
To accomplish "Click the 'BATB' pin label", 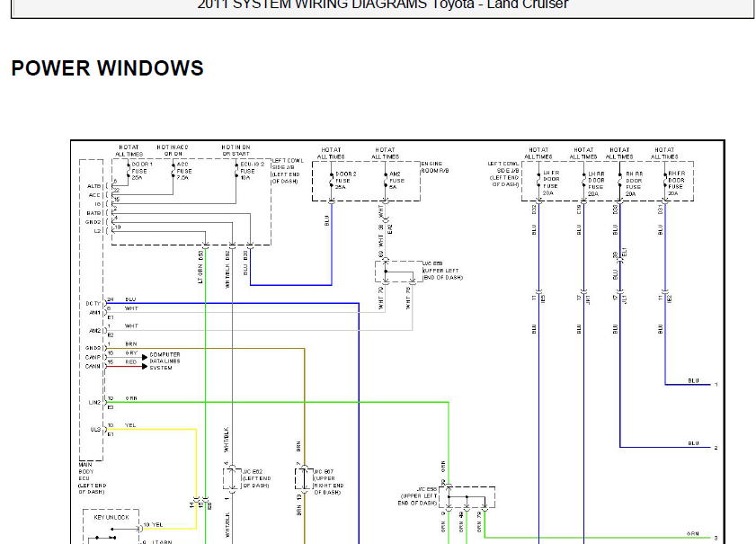I will [x=94, y=213].
